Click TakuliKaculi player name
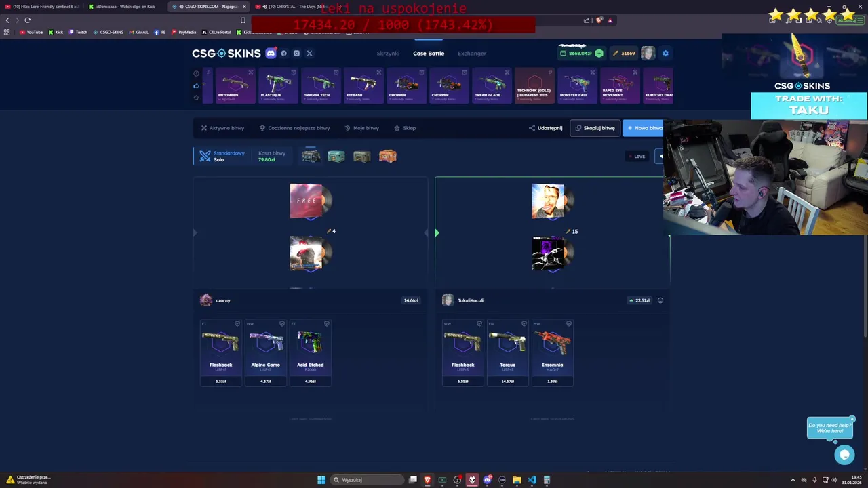Screen dimensions: 868x488 click(x=471, y=300)
